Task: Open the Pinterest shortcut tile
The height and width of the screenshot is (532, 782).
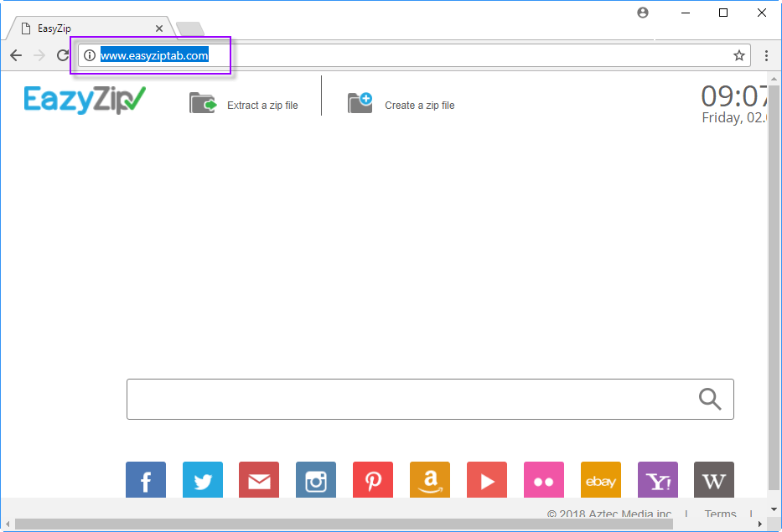Action: 373,480
